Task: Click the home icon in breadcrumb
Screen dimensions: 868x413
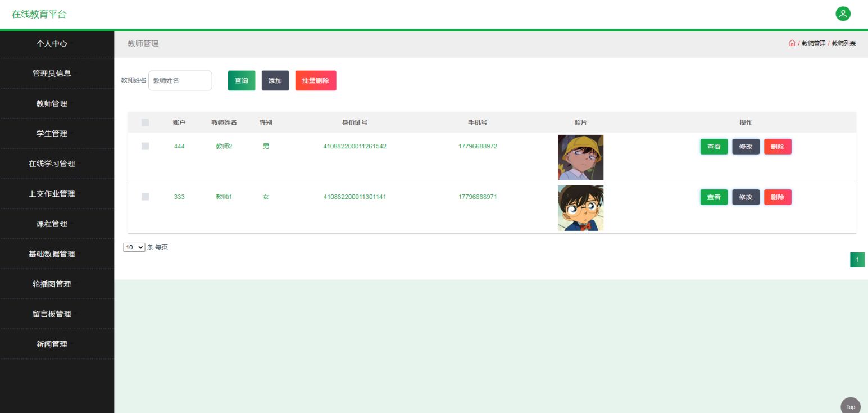Action: click(x=792, y=43)
